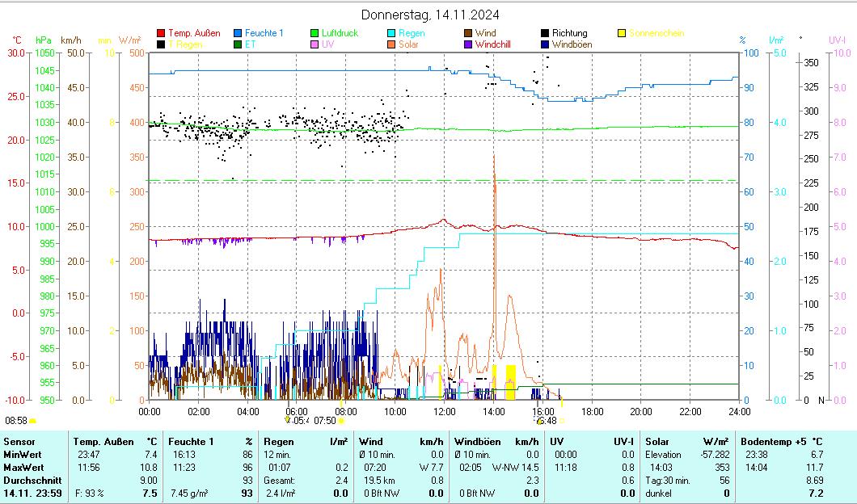Click the hPa pressure axis label
Viewport: 857px width, 504px height.
(x=43, y=40)
